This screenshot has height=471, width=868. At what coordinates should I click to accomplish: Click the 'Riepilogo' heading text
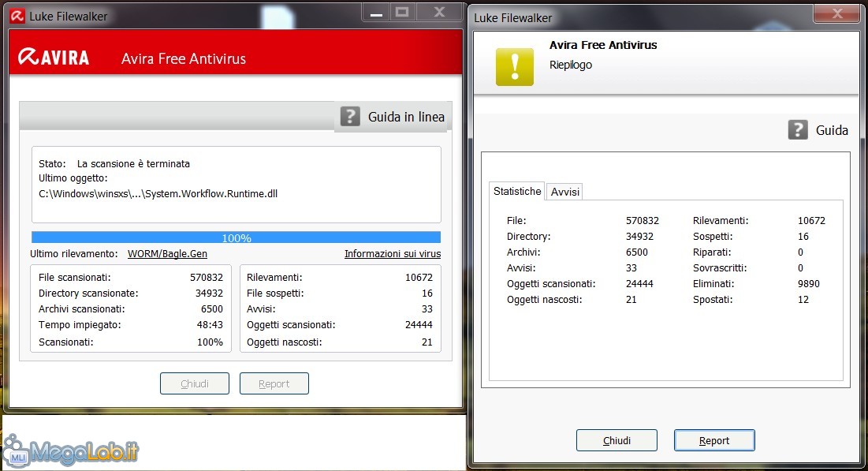coord(571,65)
